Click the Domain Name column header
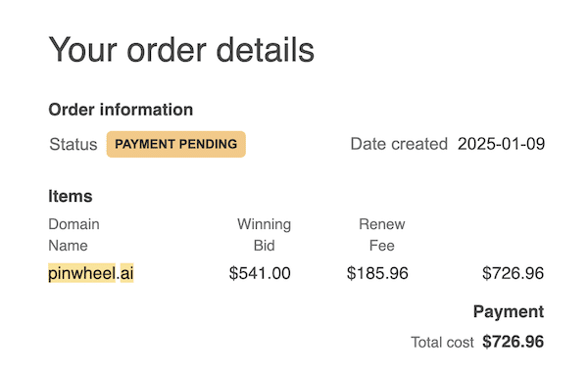The height and width of the screenshot is (373, 588). coord(73,235)
